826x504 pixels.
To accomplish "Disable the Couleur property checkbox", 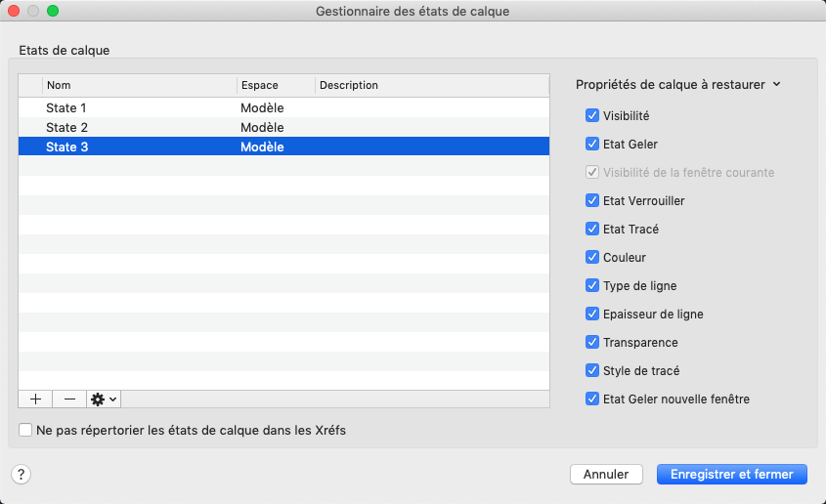I will [592, 257].
